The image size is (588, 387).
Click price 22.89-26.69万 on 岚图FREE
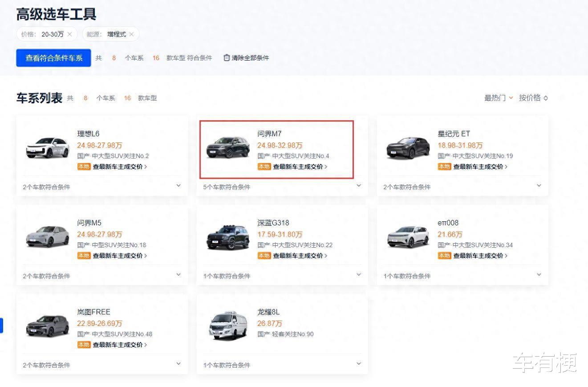pos(100,323)
